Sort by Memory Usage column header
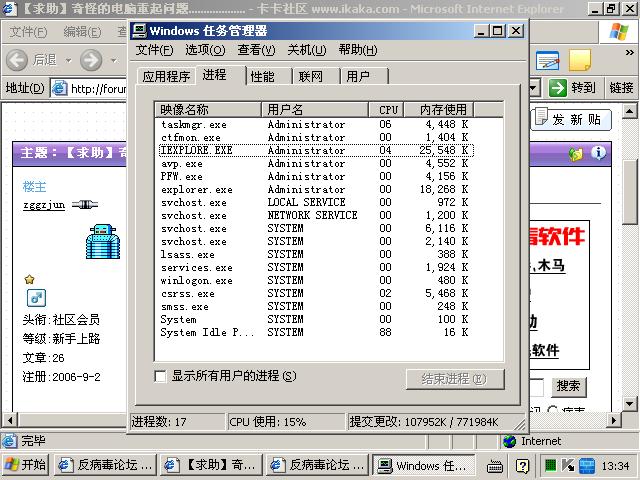 (x=439, y=109)
